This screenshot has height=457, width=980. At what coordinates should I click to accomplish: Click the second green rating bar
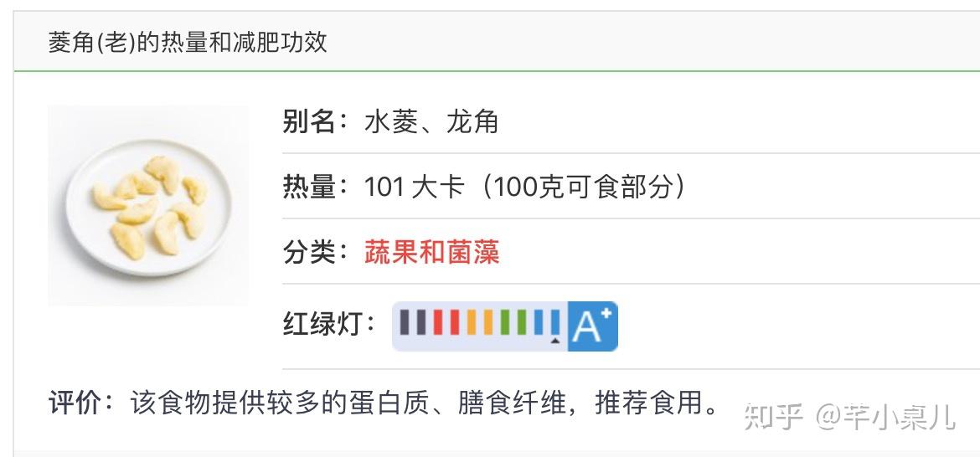pos(522,322)
